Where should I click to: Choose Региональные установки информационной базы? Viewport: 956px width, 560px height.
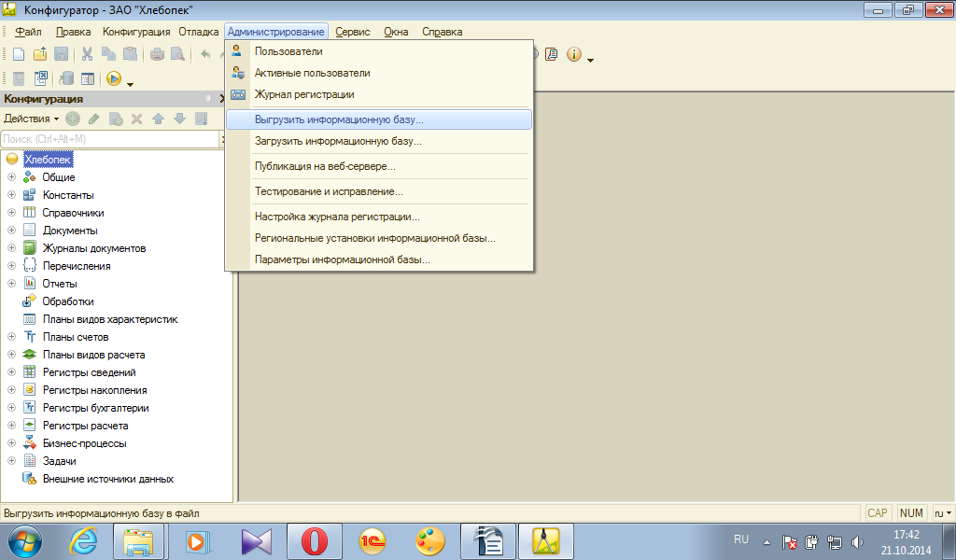click(x=379, y=238)
